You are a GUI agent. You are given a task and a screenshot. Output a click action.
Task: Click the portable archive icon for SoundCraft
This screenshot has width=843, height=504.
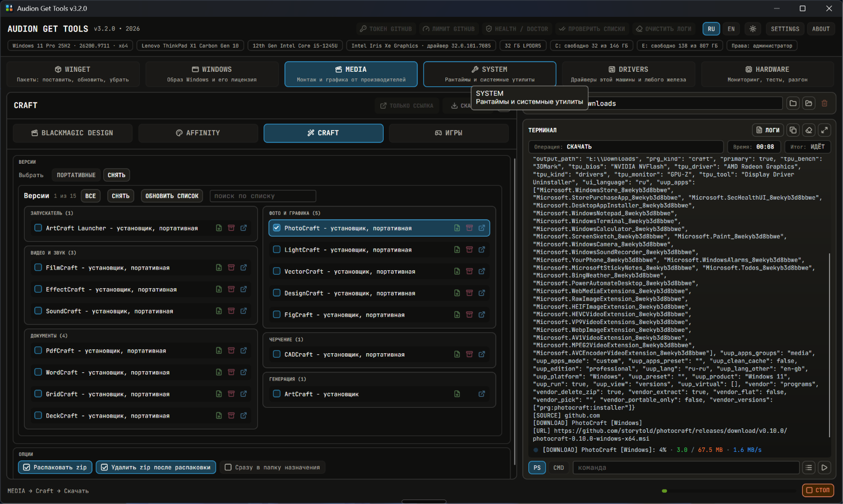231,311
